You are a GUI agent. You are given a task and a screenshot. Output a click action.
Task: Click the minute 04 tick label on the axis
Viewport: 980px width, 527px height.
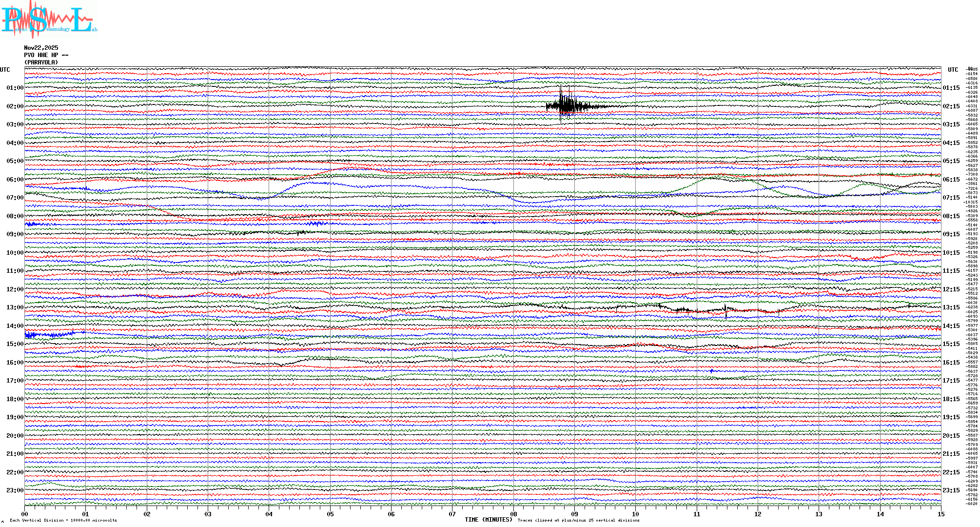pyautogui.click(x=269, y=514)
